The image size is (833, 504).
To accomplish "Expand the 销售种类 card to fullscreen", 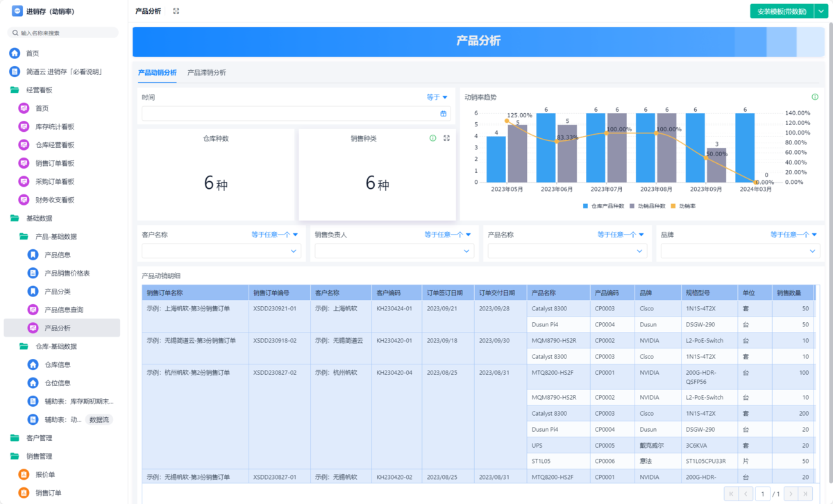I will click(446, 138).
